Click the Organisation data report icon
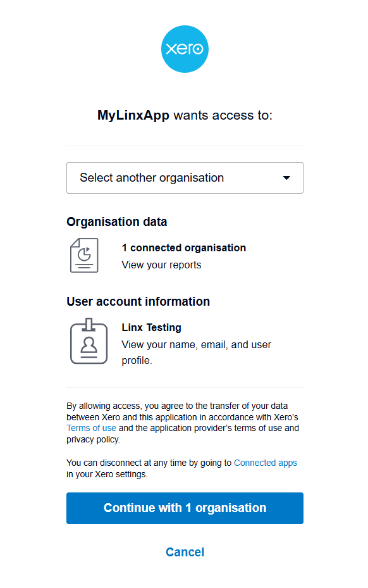This screenshot has width=368, height=588. (83, 255)
